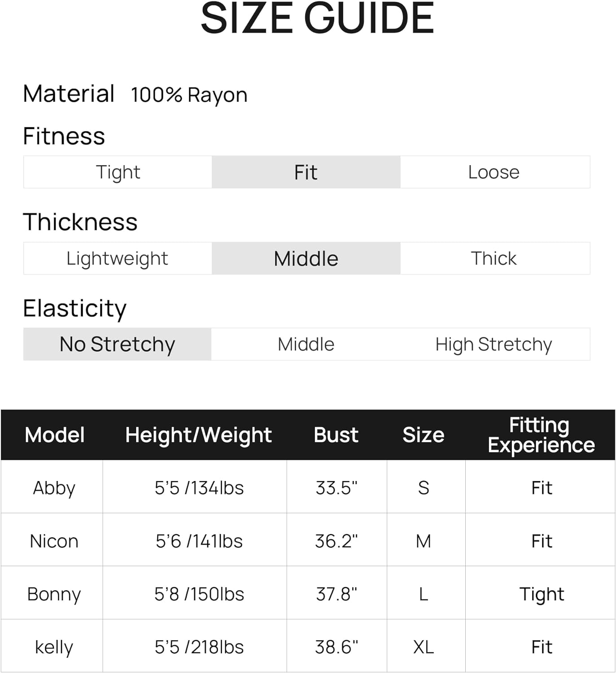Choose Middle in the Thickness row
The width and height of the screenshot is (616, 673).
(306, 258)
